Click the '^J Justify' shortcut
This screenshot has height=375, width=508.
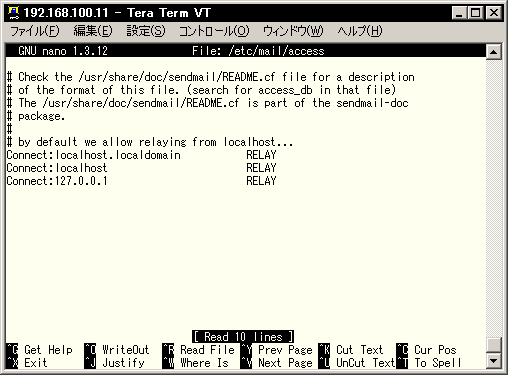pyautogui.click(x=114, y=363)
